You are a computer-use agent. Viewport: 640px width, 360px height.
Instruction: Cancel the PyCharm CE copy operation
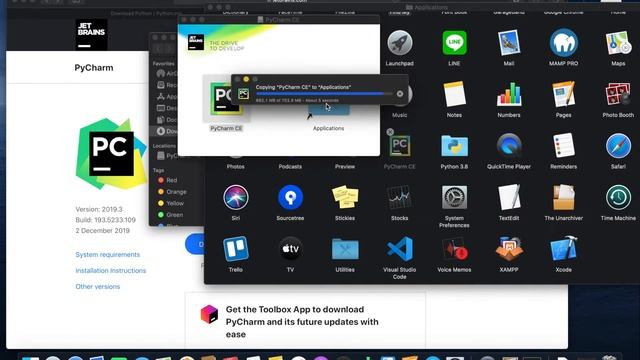pyautogui.click(x=400, y=94)
